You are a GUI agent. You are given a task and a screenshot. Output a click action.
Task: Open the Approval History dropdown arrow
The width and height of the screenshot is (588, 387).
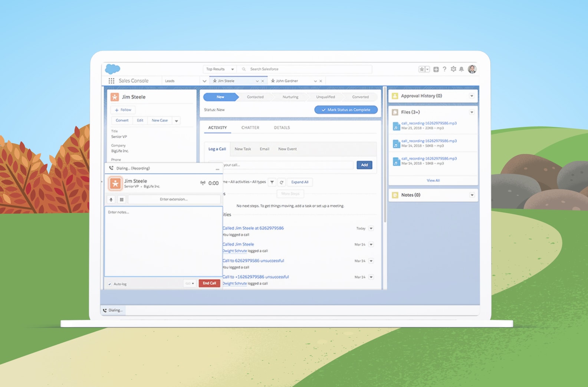pos(472,96)
